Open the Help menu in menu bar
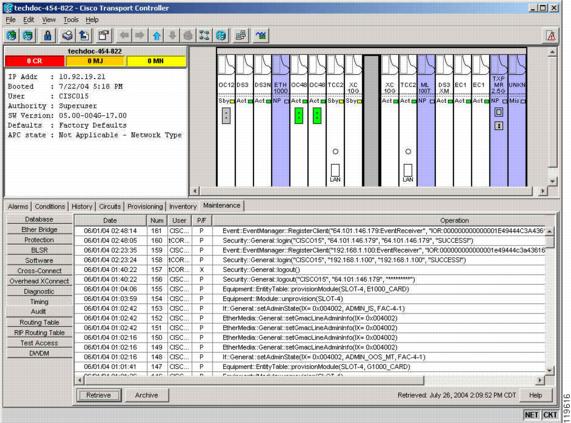Image resolution: width=571 pixels, height=423 pixels. coord(92,20)
